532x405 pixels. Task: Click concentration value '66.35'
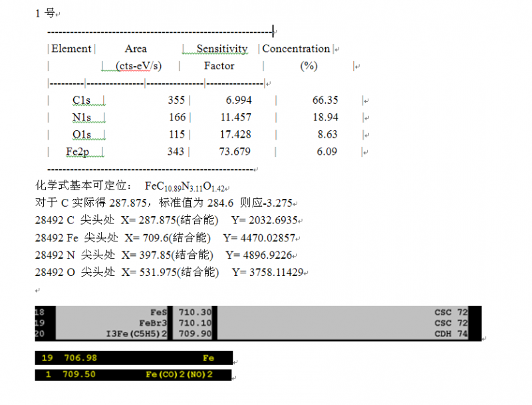[x=325, y=100]
